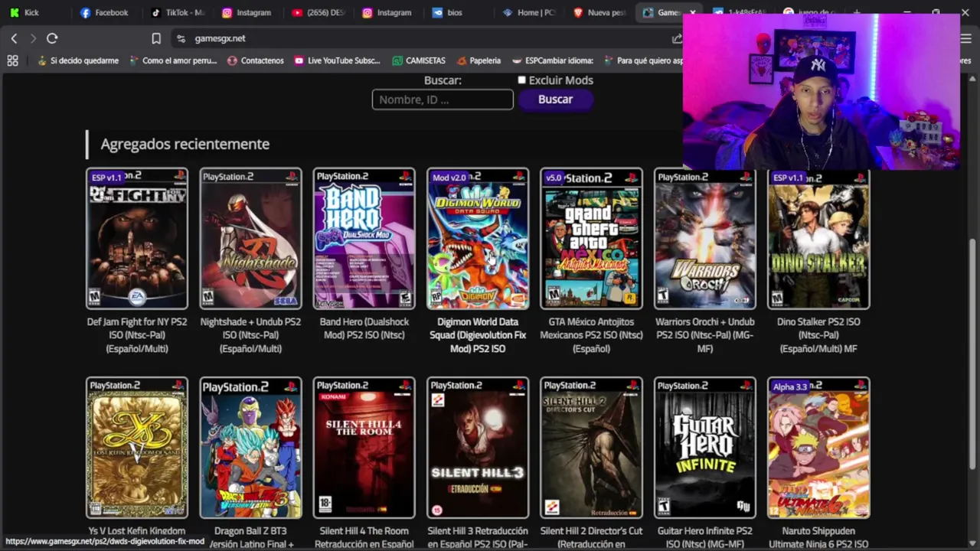Image resolution: width=980 pixels, height=551 pixels.
Task: Click the 'v5.0' badge on GTA México
Action: [553, 178]
